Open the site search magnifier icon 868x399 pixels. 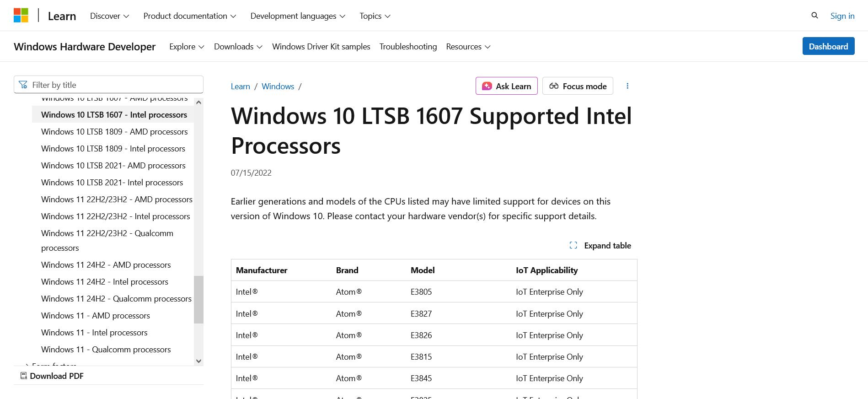814,16
